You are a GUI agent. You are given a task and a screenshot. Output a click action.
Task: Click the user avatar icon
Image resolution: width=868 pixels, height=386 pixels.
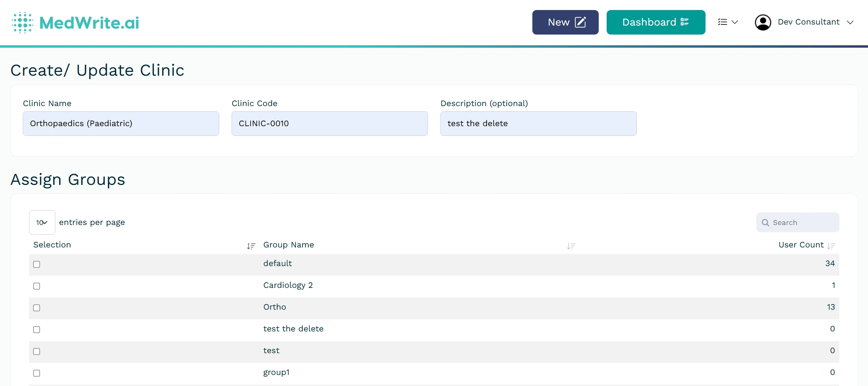point(763,22)
